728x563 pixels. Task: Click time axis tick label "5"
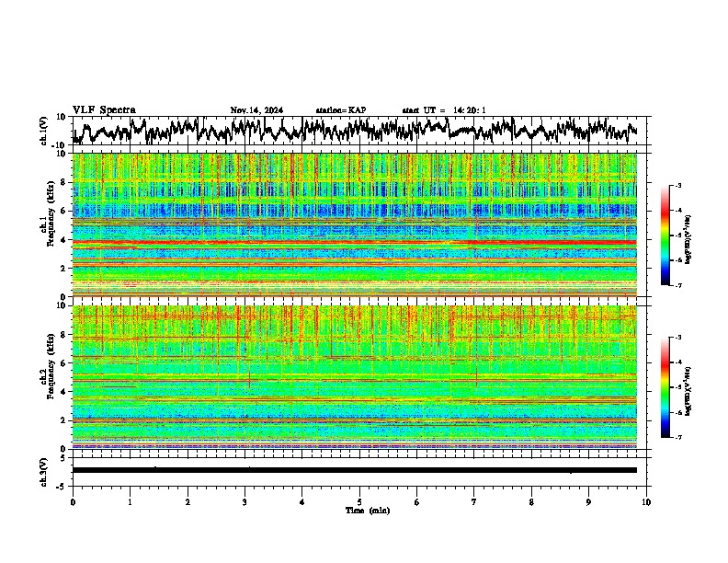coord(359,502)
